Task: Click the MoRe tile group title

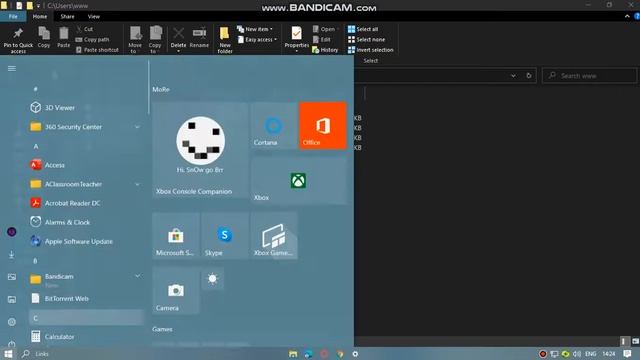Action: (x=161, y=89)
